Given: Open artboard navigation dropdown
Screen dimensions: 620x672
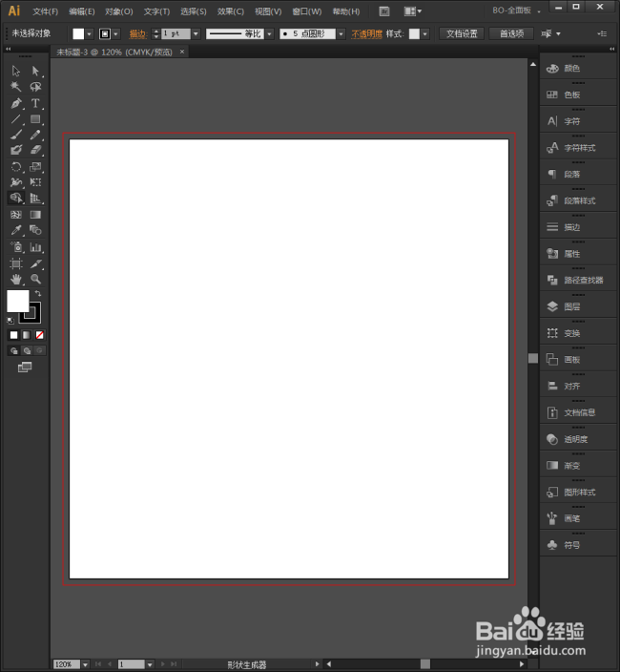Looking at the screenshot, I should pyautogui.click(x=150, y=664).
